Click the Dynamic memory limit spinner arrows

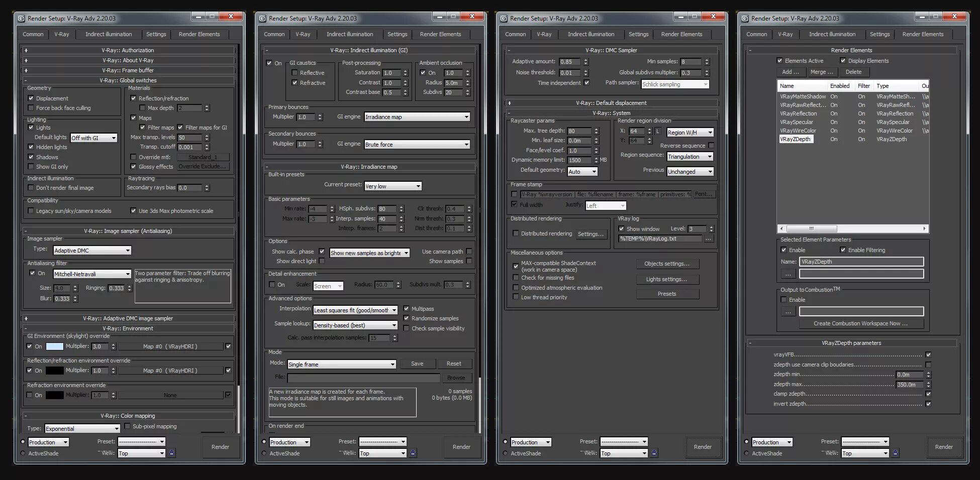coord(597,160)
